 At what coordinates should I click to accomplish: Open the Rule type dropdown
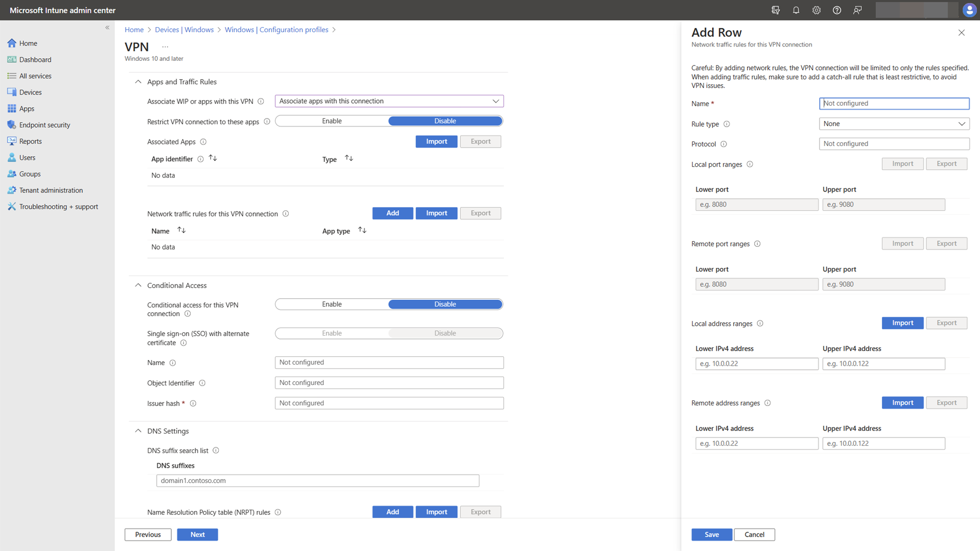click(894, 124)
